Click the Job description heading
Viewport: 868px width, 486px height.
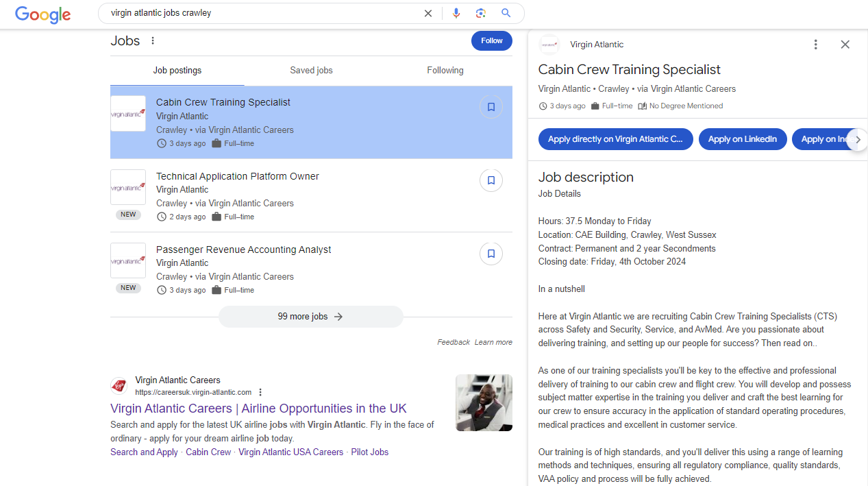586,177
